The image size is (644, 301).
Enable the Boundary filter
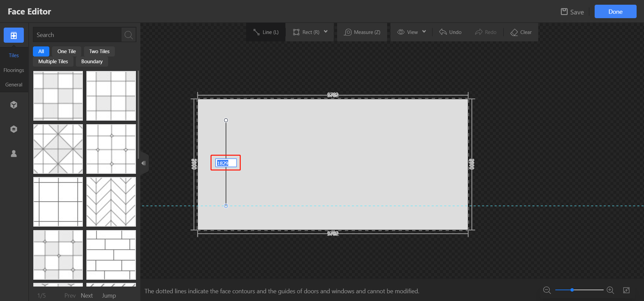click(x=92, y=62)
